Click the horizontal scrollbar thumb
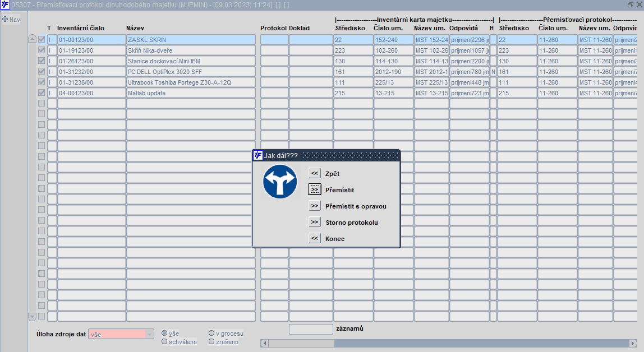The width and height of the screenshot is (644, 352). 301,343
